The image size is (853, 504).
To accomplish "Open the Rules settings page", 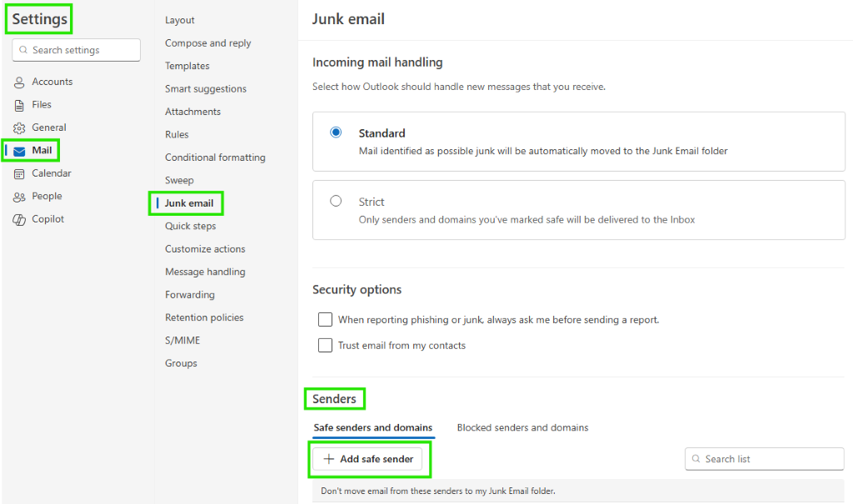I will click(x=177, y=134).
